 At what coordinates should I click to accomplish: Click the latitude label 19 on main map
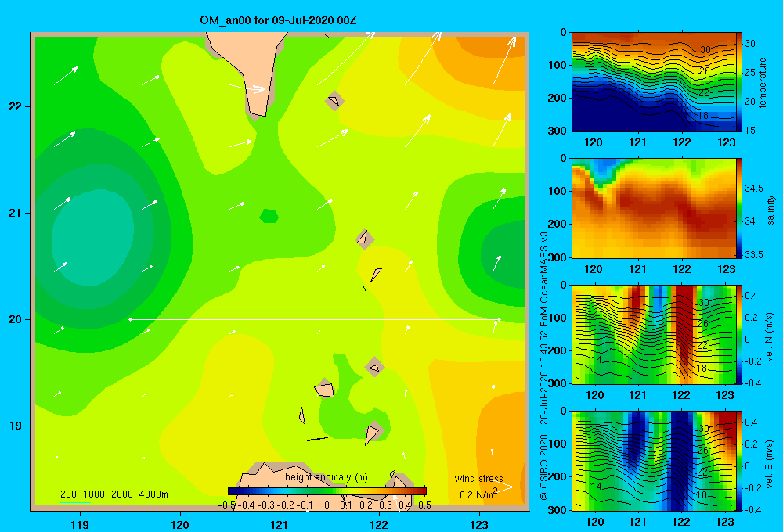point(15,426)
